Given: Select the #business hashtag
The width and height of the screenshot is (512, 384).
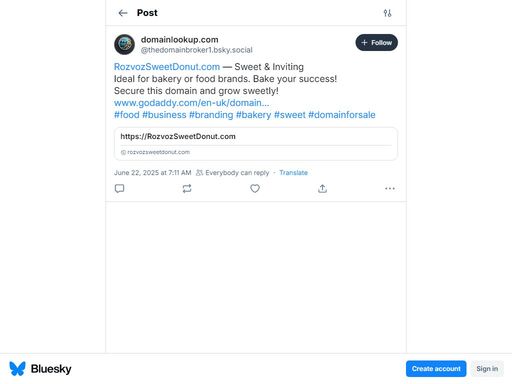Looking at the screenshot, I should coord(164,115).
